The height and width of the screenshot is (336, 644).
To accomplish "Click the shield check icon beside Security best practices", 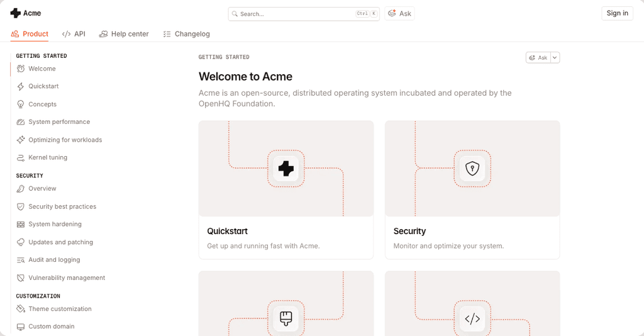I will click(21, 206).
